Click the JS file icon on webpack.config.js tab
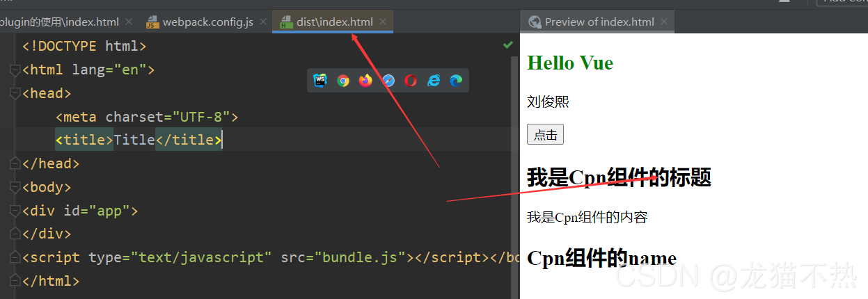The image size is (868, 299). (152, 22)
